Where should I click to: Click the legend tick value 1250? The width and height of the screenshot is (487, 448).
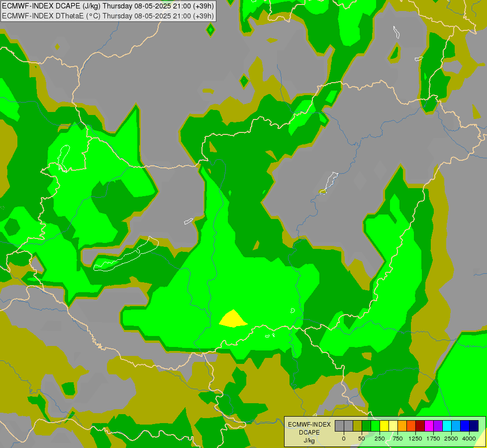(x=415, y=439)
